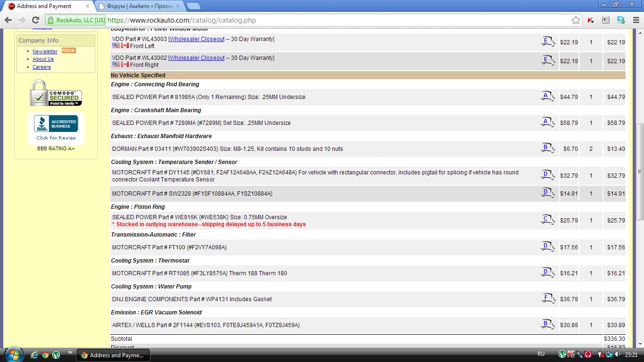Image resolution: width=644 pixels, height=362 pixels.
Task: Click the Comodo Secured badge
Action: click(56, 93)
